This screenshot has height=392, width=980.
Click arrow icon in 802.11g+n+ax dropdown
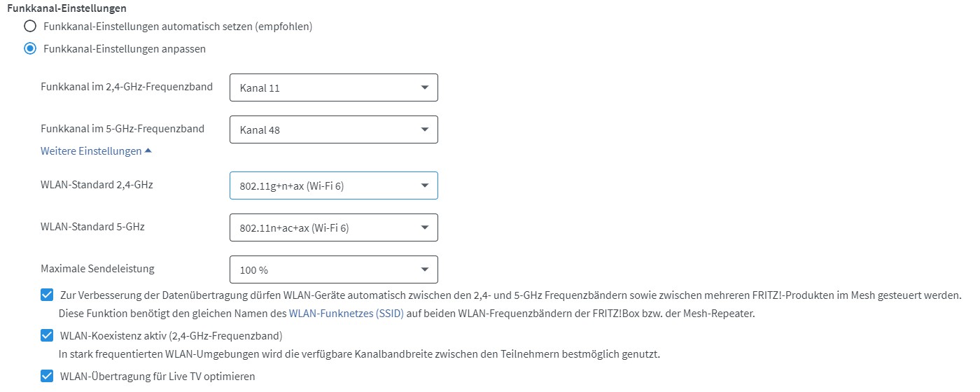424,185
